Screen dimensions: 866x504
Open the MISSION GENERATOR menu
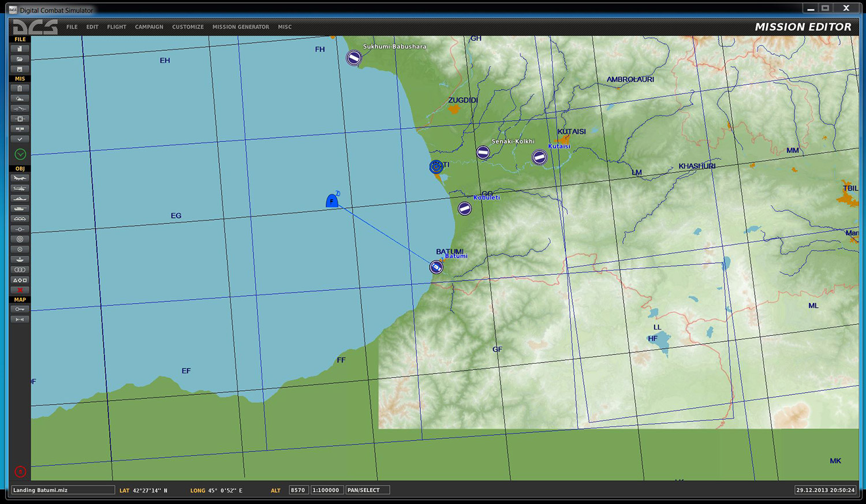pos(241,27)
